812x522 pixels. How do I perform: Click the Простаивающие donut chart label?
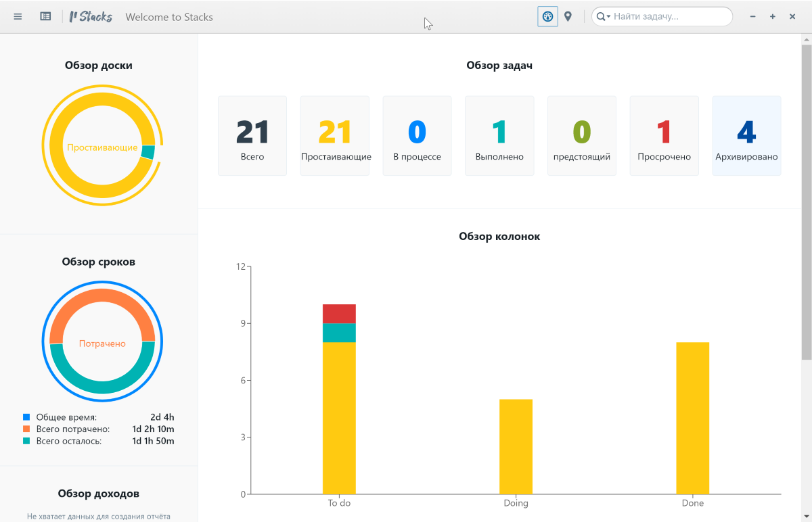coord(102,147)
